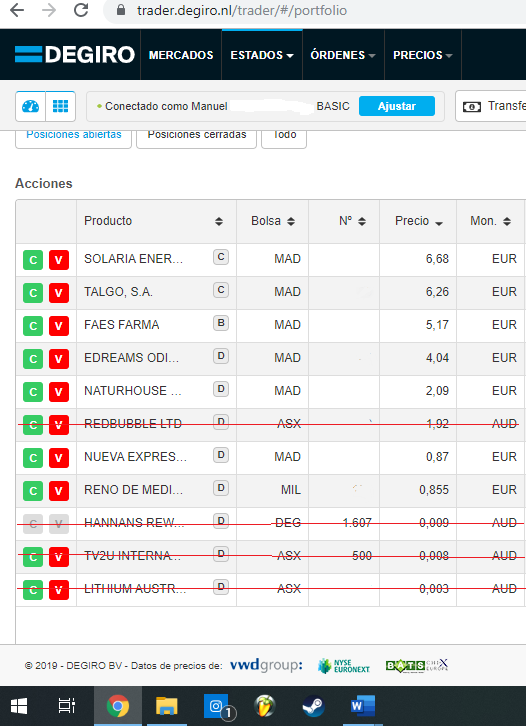Screen dimensions: 526x726
Task: Click the 1.607 quantity of HANNANS REW
Action: point(357,523)
